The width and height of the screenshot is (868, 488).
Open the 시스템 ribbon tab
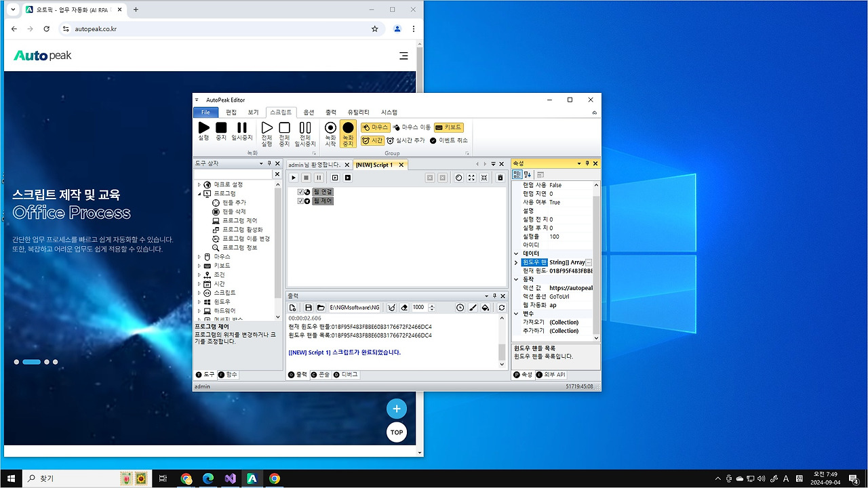[389, 112]
